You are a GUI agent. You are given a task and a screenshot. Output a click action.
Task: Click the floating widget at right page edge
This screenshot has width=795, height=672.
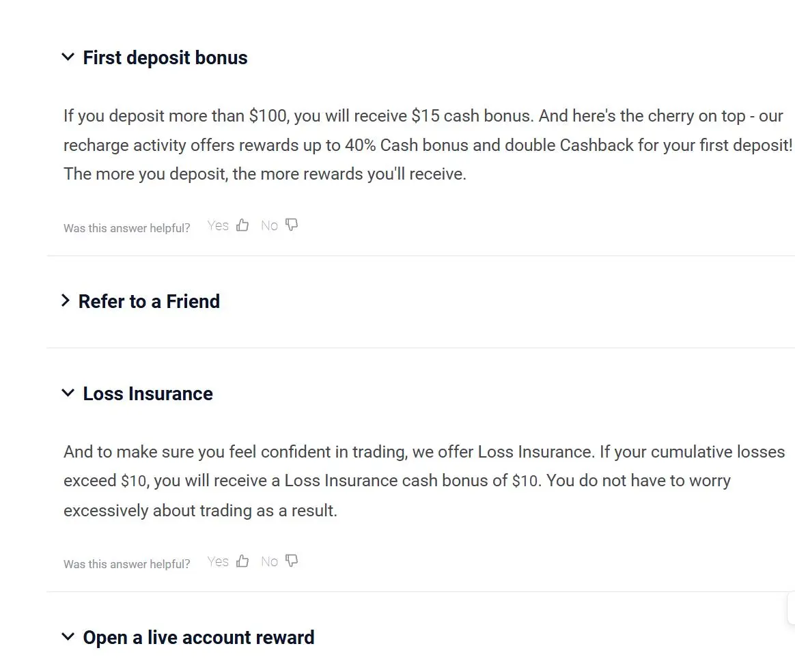pos(791,609)
